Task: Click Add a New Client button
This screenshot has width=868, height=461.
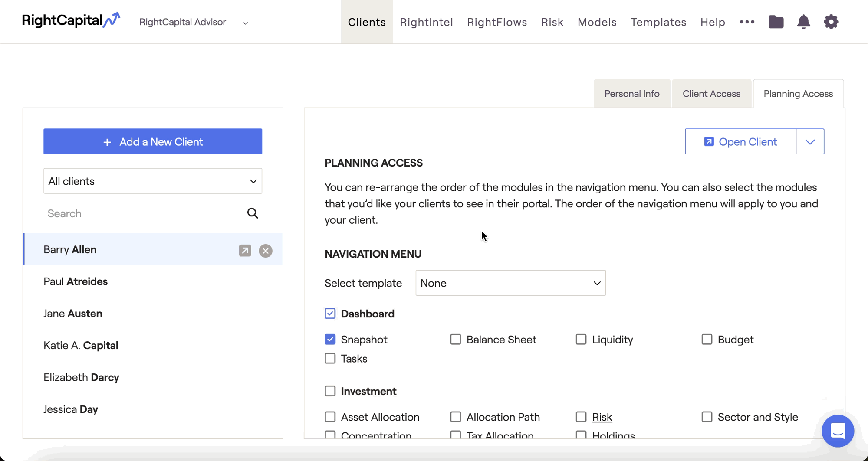Action: tap(153, 141)
